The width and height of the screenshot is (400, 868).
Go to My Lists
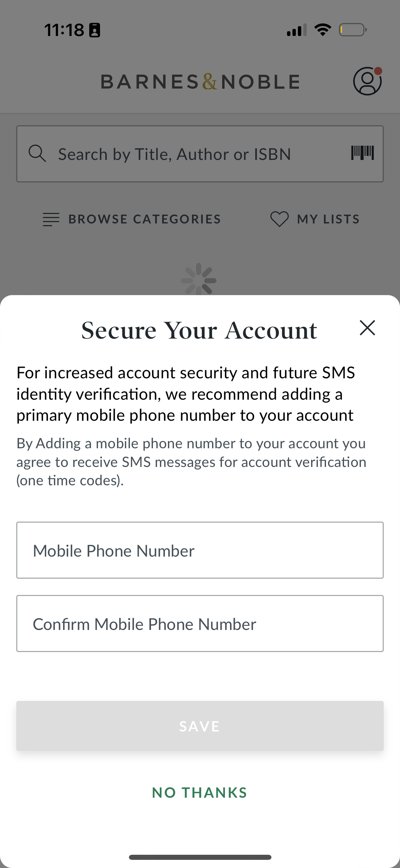pos(328,219)
